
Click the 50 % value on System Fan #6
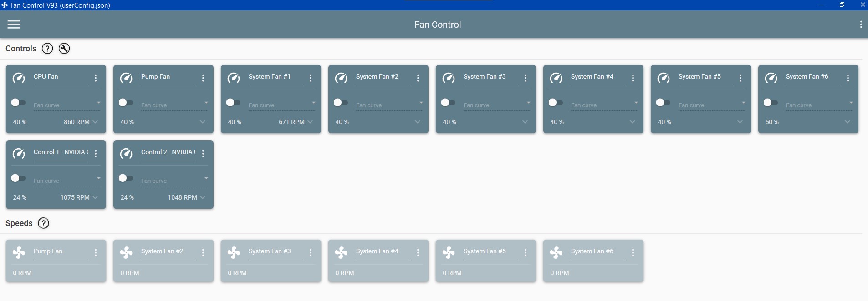coord(772,122)
